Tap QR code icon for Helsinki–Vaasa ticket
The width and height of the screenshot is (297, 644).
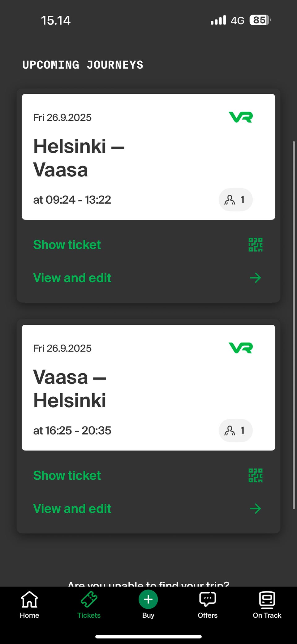[255, 245]
